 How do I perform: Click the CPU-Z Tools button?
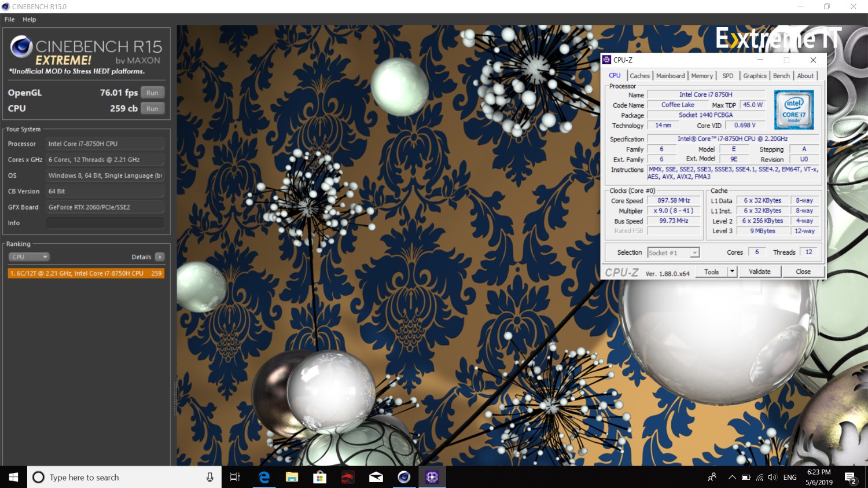[x=711, y=271]
